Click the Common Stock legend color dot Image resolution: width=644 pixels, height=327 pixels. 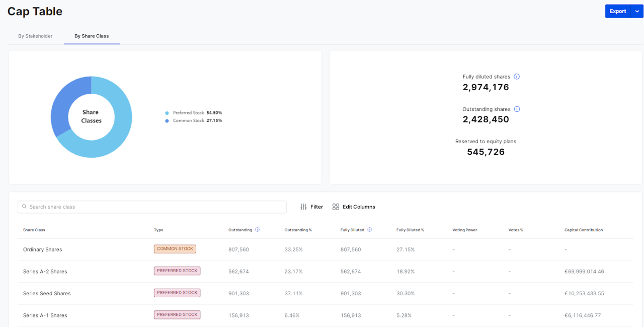167,121
